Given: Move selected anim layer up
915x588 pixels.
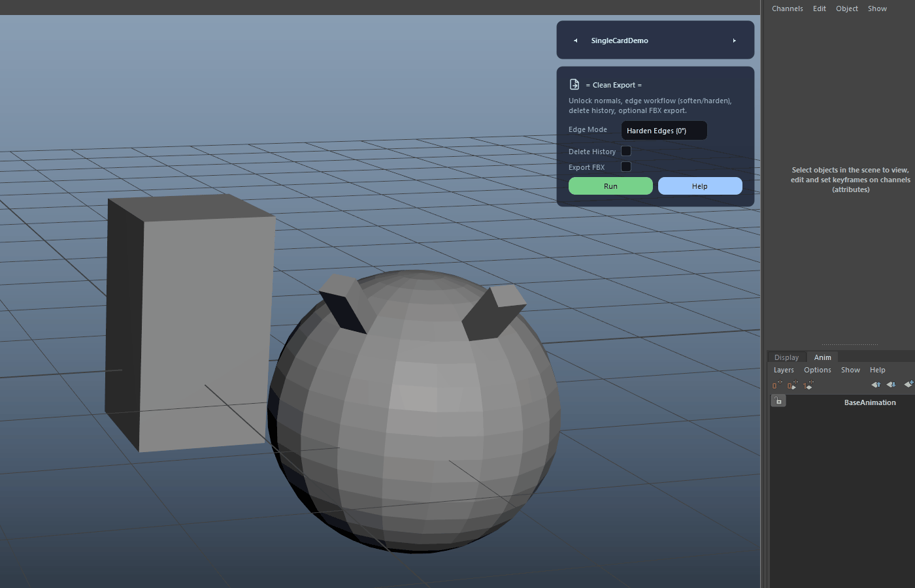Looking at the screenshot, I should pyautogui.click(x=876, y=385).
